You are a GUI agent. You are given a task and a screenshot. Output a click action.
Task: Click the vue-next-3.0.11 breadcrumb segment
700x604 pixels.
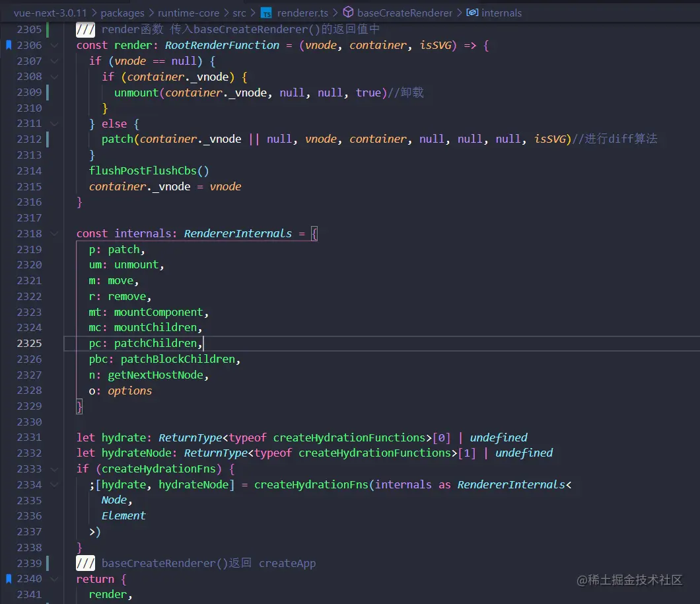tap(50, 13)
